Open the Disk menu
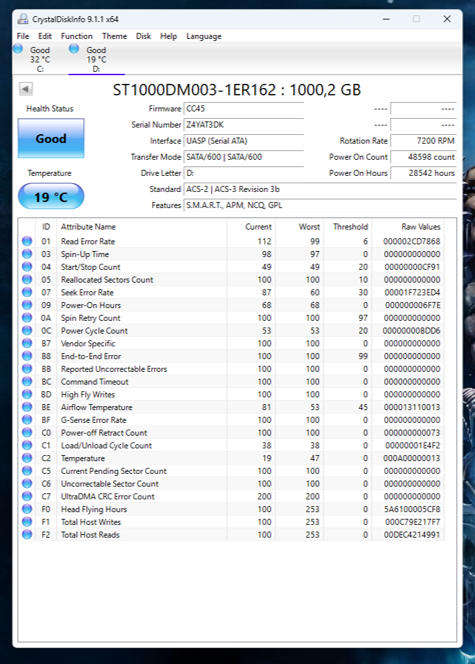 coord(143,36)
